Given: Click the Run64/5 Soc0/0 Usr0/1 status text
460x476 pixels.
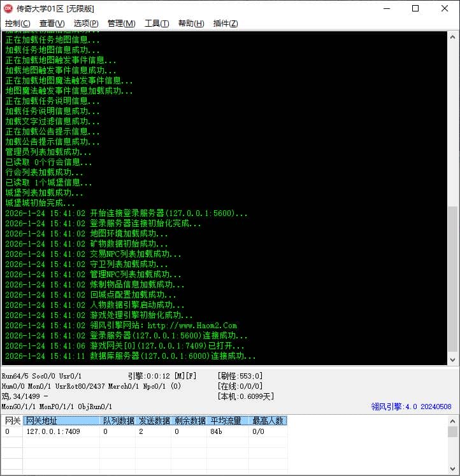Looking at the screenshot, I should coord(41,376).
